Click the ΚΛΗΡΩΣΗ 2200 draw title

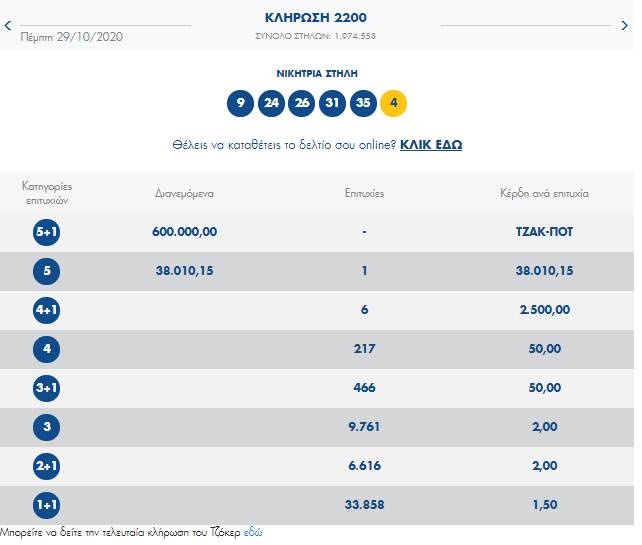316,18
